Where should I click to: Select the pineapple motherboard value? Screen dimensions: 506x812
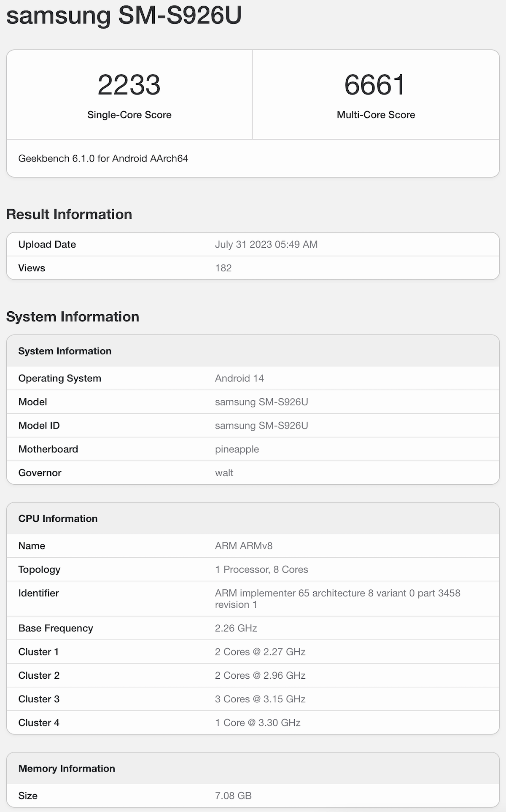coord(237,449)
